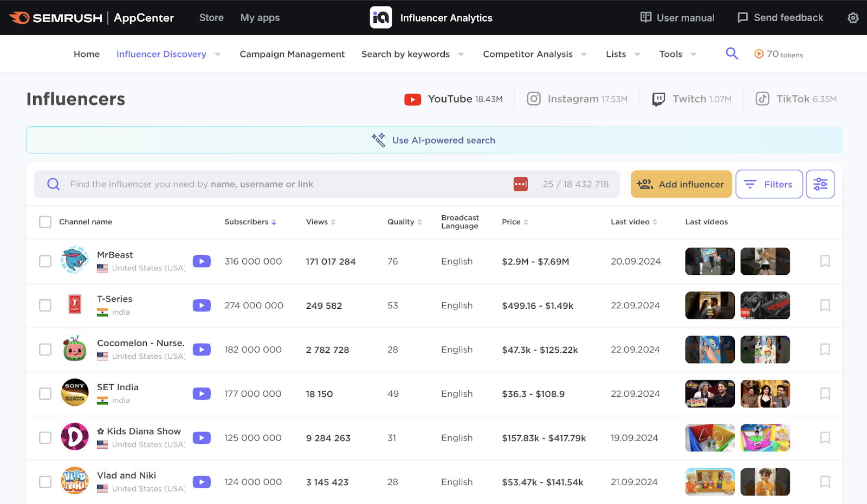Click the T-Series channel avatar
This screenshot has height=504, width=867.
(x=75, y=304)
